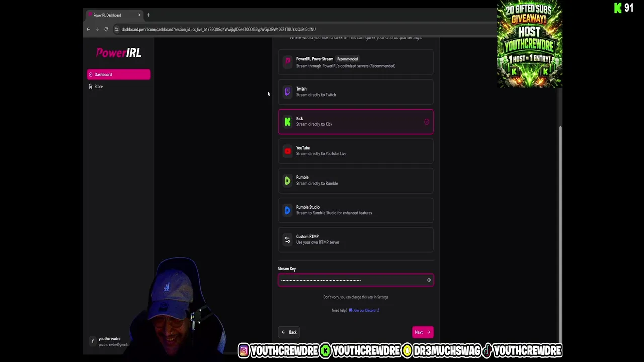Screen dimensions: 644x362
Task: Choose Rumble Studio option
Action: tap(356, 210)
